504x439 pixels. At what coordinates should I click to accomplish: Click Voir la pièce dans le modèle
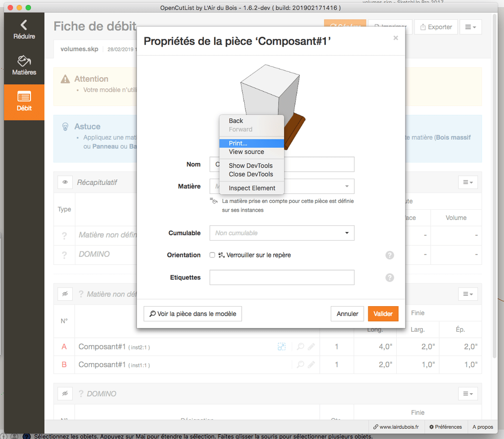(193, 314)
